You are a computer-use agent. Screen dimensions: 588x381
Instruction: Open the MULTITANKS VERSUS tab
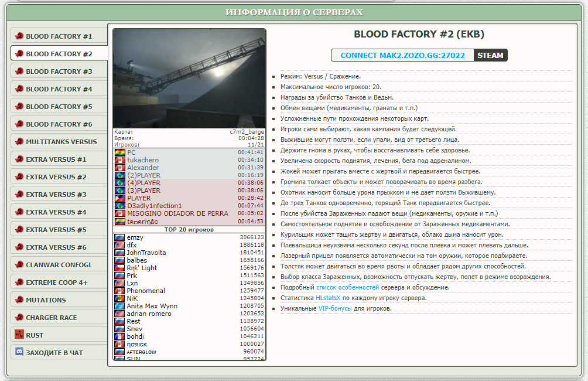[59, 142]
